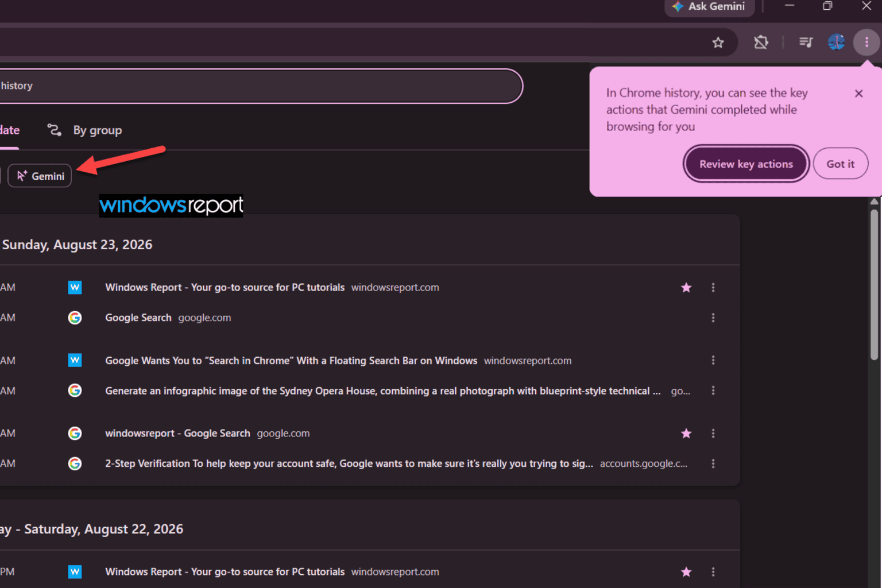Open more actions for Saturday's Windows Report entry
Viewport: 882px width, 588px height.
[x=713, y=572]
